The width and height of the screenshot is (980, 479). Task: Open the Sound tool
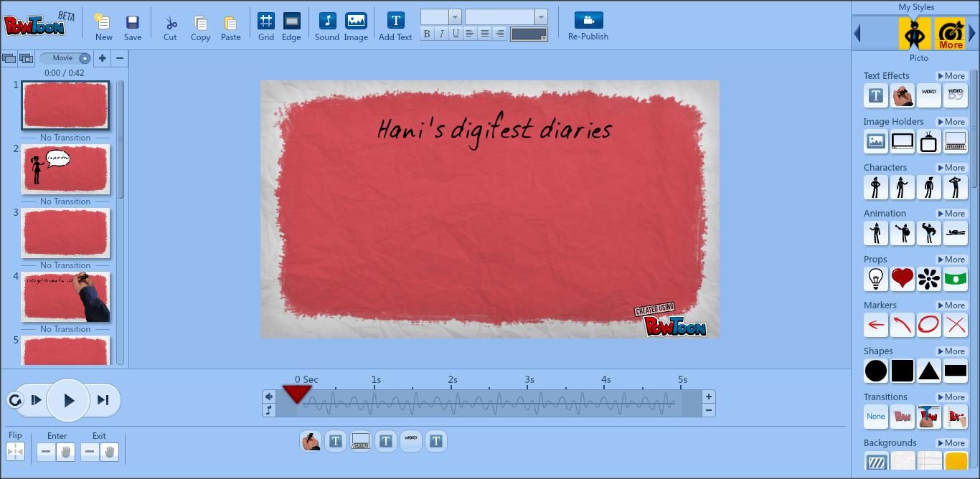327,22
